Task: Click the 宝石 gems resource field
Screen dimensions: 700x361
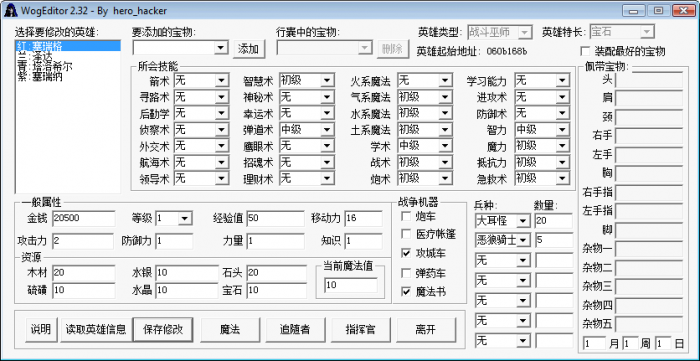Action: click(276, 290)
